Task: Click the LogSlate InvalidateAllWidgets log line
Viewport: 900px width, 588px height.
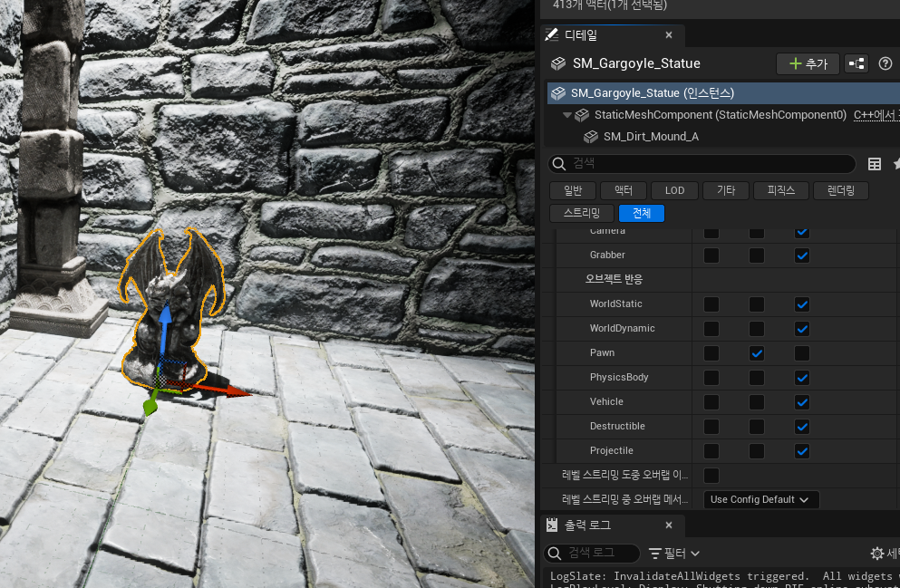Action: click(x=724, y=576)
